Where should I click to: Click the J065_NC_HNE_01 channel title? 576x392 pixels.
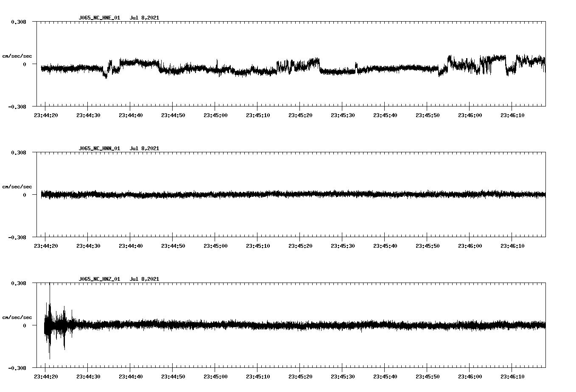(x=99, y=18)
